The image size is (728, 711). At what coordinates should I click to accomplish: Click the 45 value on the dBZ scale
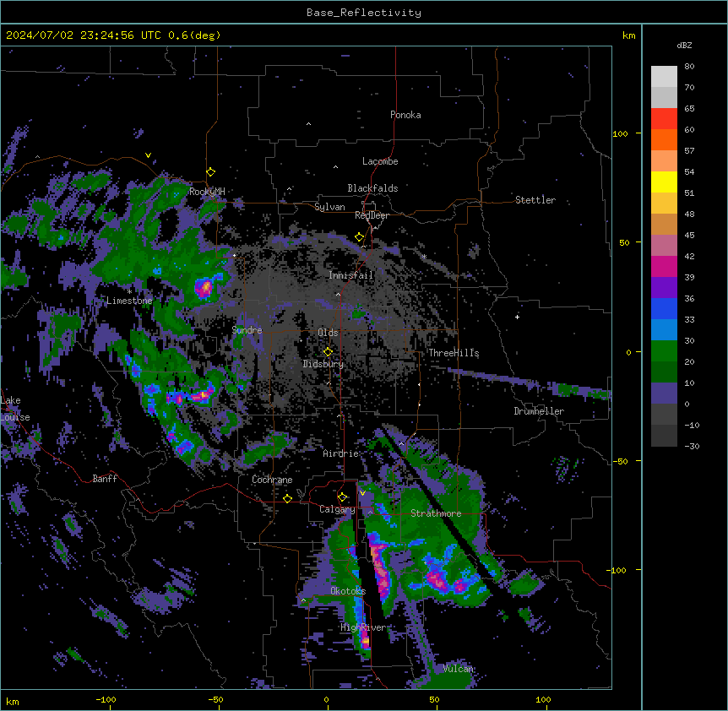pyautogui.click(x=689, y=236)
